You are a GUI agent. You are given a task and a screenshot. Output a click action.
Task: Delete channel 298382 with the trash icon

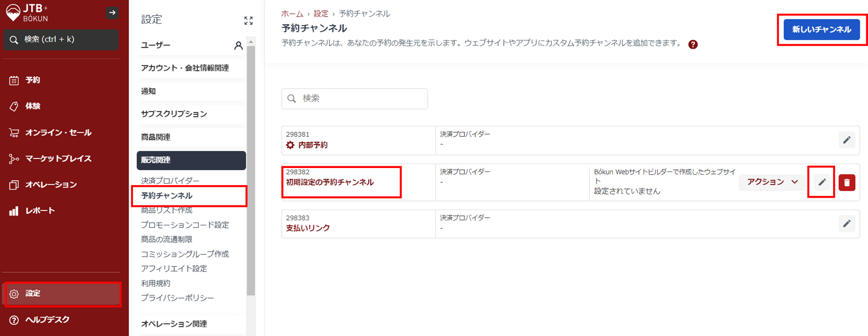(x=846, y=182)
